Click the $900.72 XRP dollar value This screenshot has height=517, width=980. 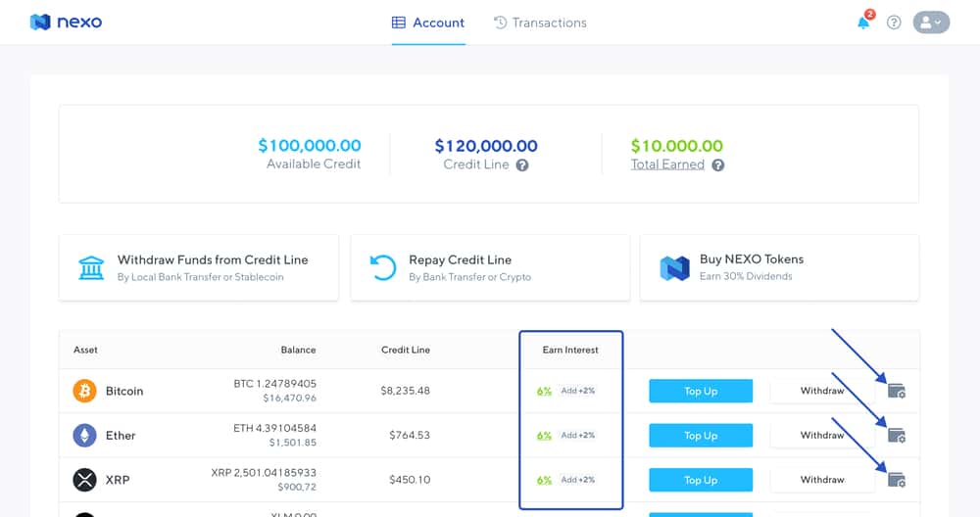[297, 487]
